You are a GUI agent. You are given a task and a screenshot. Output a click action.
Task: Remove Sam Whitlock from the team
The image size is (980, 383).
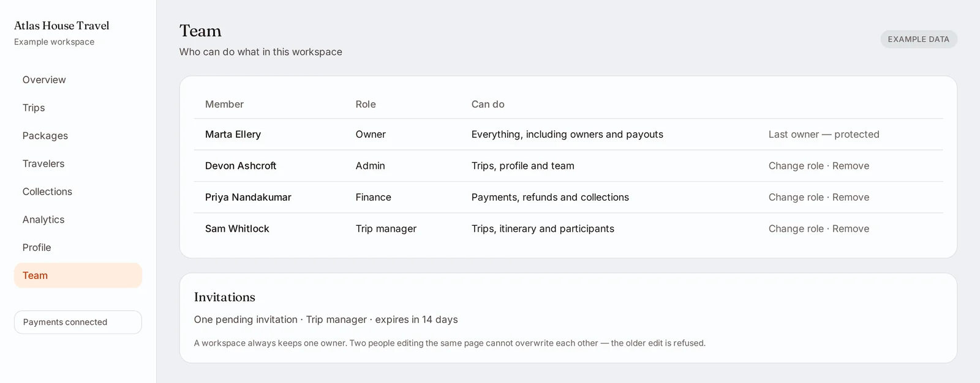[x=851, y=229]
